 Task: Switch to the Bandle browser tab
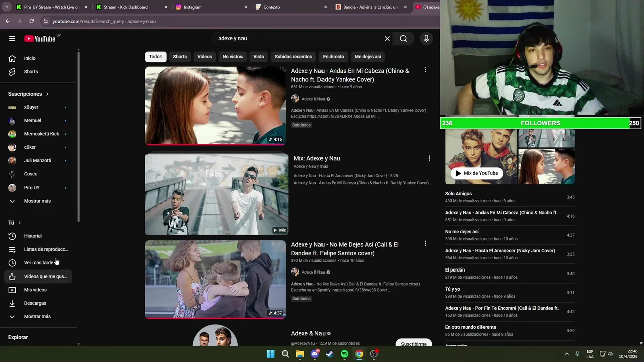pyautogui.click(x=370, y=7)
